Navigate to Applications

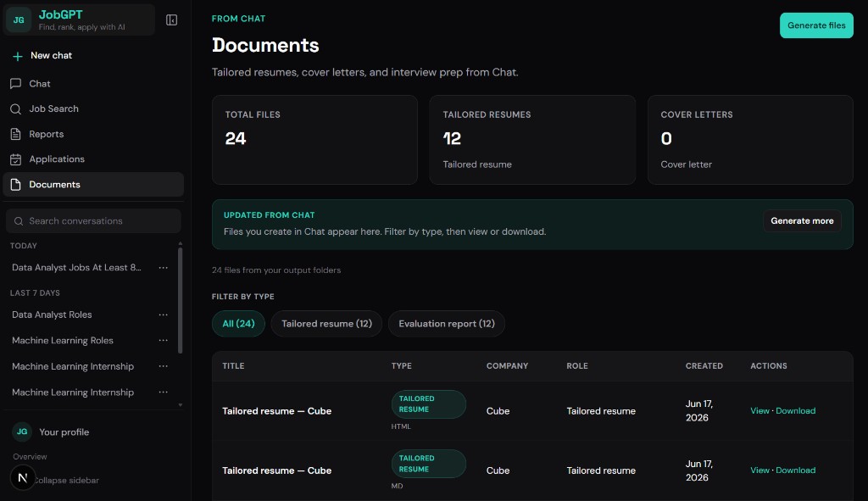(93, 159)
